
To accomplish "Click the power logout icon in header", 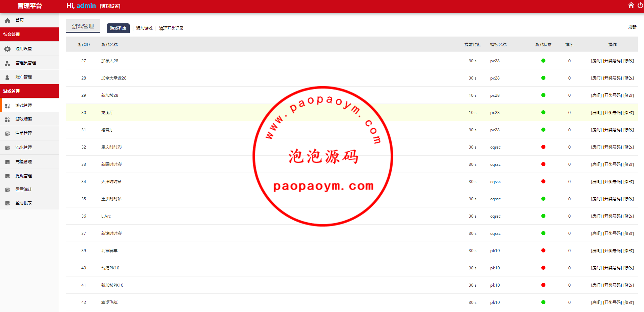I will click(640, 5).
